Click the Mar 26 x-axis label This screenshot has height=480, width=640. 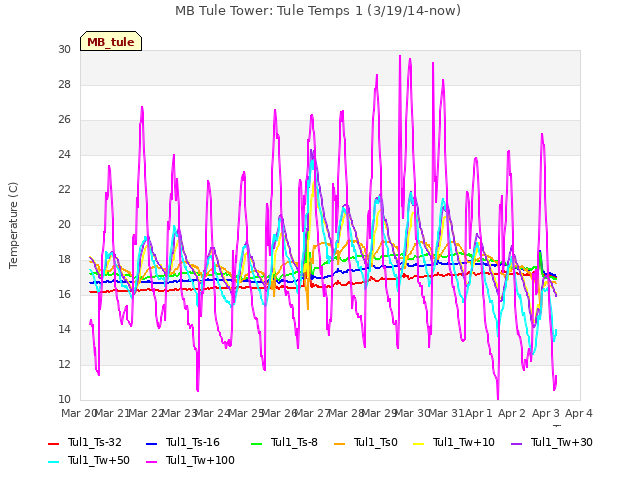(279, 413)
